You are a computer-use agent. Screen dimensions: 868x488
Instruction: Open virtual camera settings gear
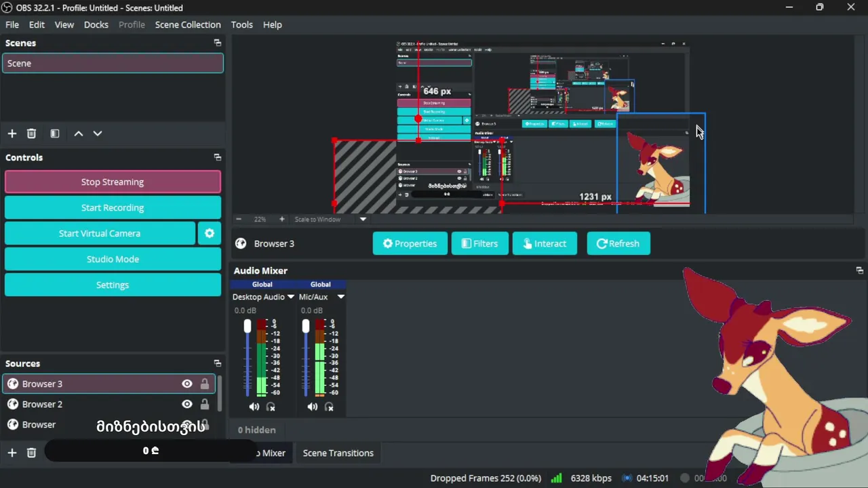tap(210, 233)
